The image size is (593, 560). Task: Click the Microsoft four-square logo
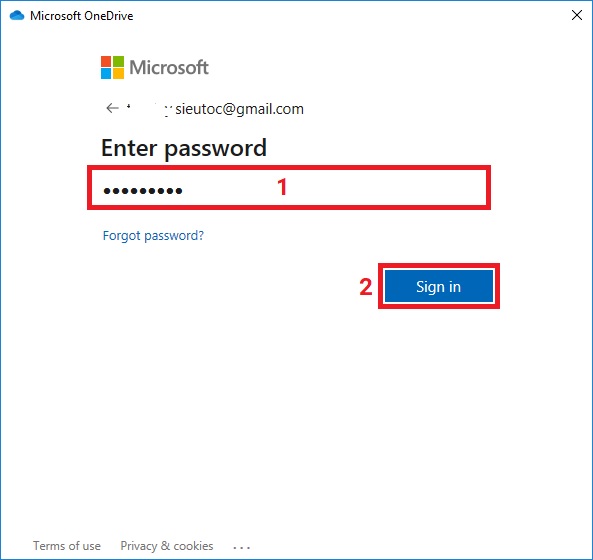(x=112, y=67)
